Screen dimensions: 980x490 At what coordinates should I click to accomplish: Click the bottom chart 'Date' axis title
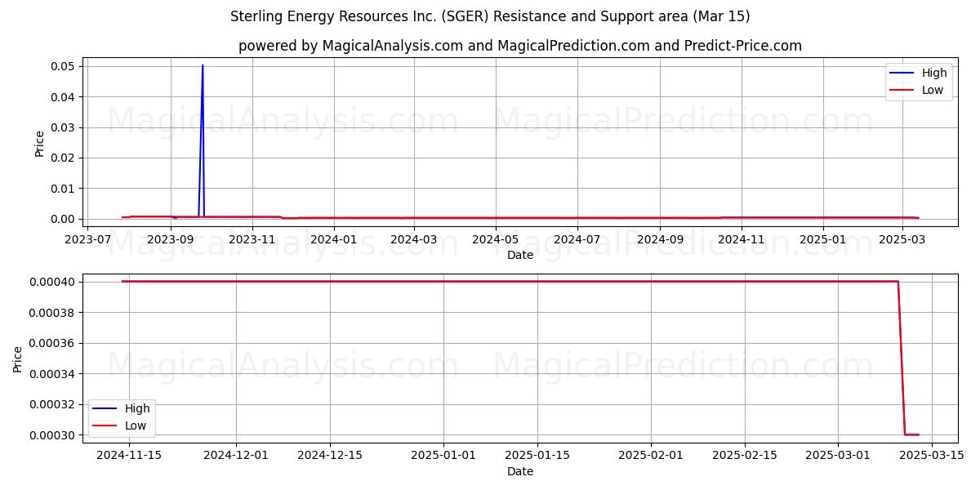tap(520, 471)
